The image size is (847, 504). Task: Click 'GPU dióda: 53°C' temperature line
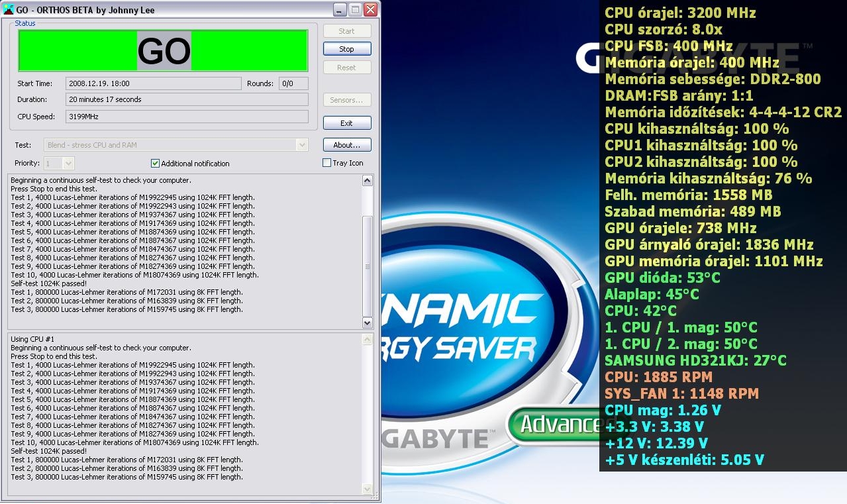click(x=662, y=277)
